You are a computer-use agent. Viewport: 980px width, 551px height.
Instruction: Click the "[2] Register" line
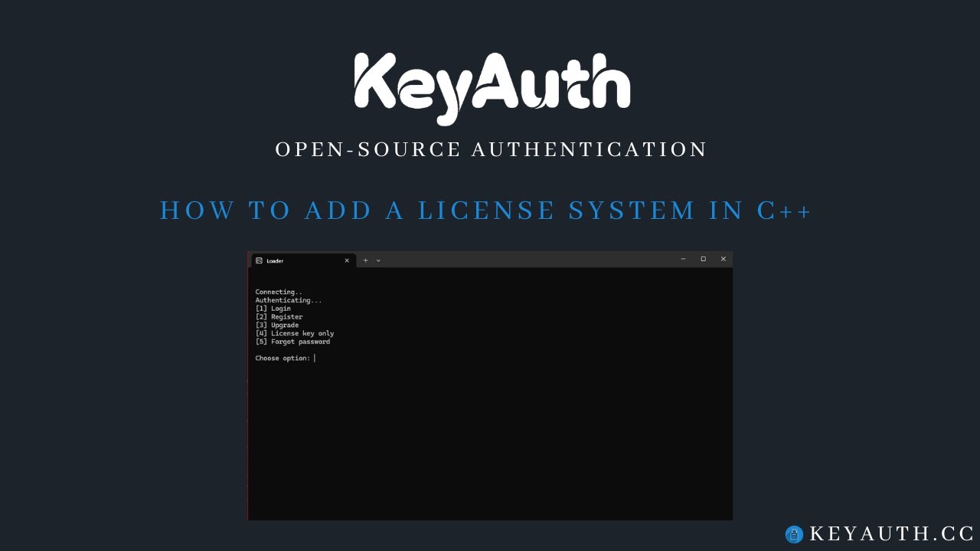279,317
